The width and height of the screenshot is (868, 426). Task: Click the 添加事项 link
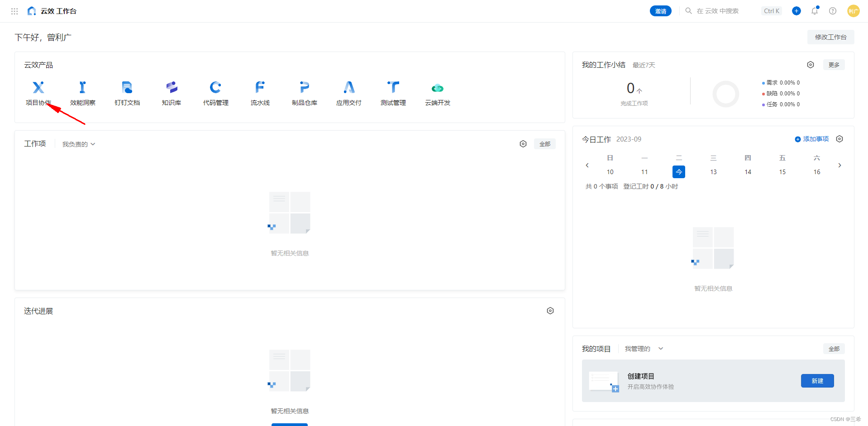coord(812,139)
